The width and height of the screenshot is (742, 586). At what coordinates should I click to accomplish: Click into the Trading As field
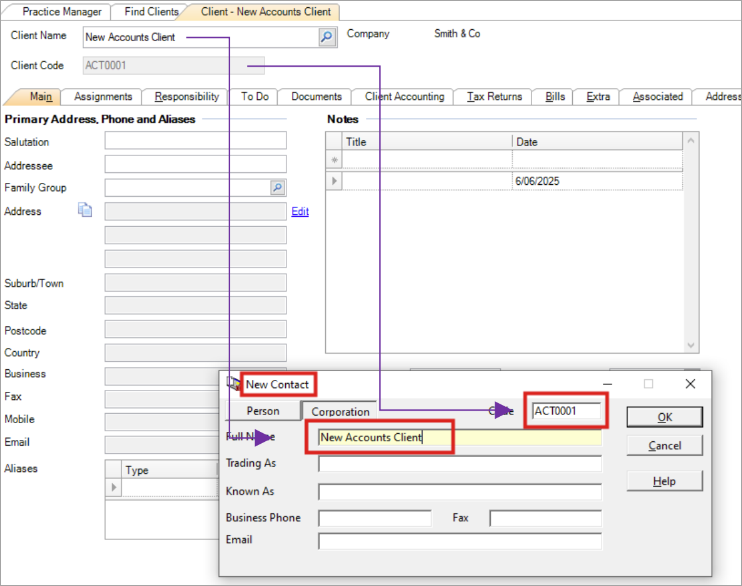click(460, 464)
